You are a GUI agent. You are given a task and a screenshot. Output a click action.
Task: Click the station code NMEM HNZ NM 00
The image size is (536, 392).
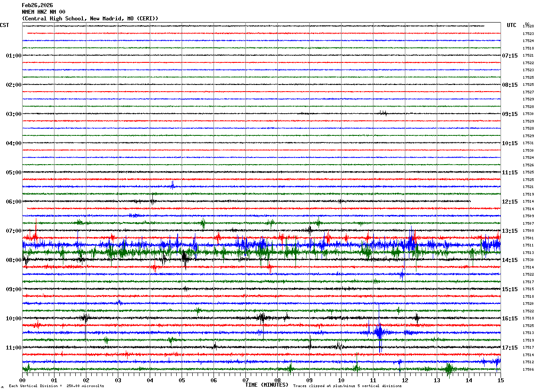coord(43,12)
